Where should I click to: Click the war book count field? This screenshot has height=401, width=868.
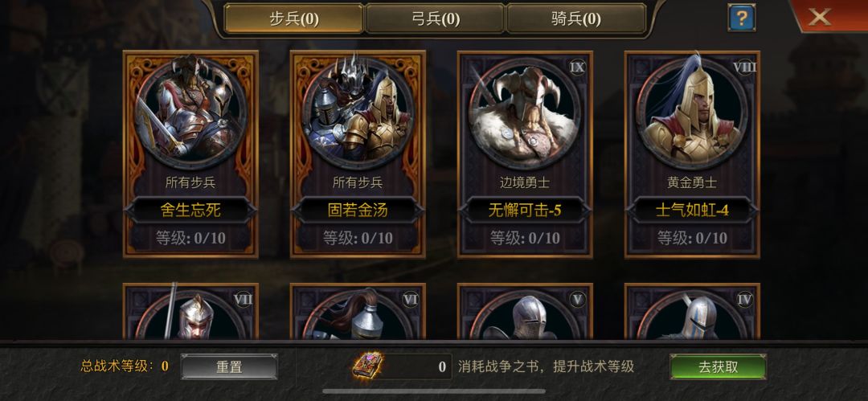coord(417,366)
